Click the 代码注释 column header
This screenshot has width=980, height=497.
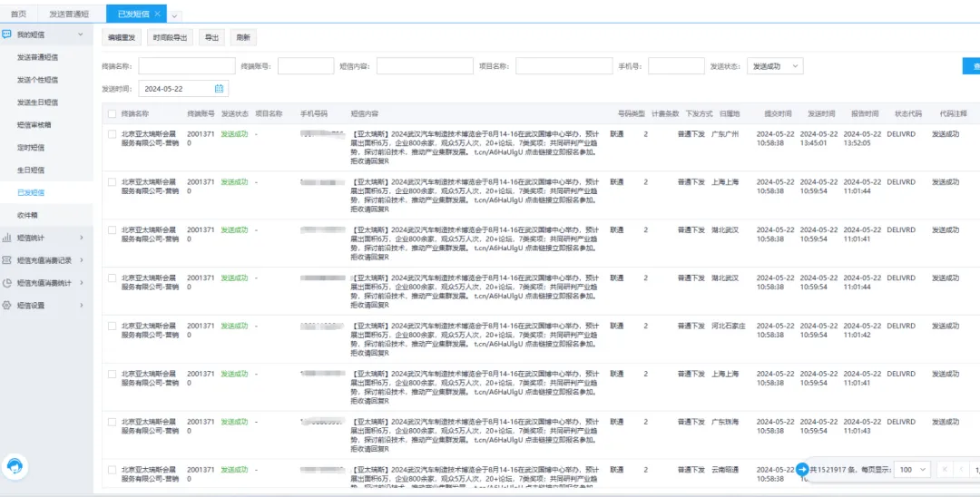pyautogui.click(x=953, y=113)
